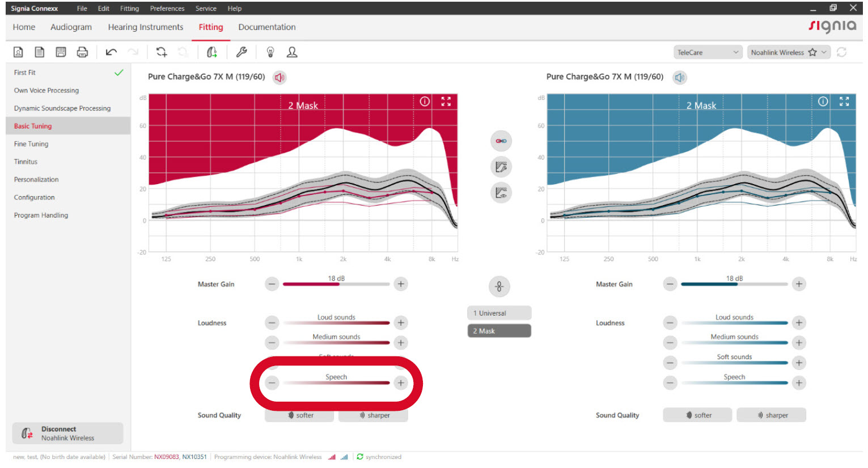Go to the Home tab

pos(24,27)
